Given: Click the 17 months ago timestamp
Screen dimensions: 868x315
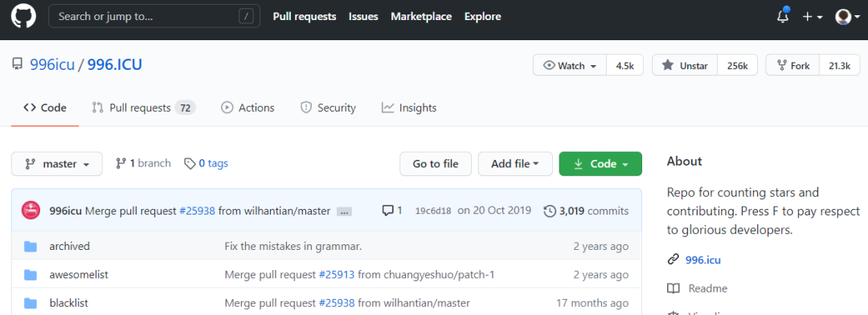Looking at the screenshot, I should click(x=592, y=304).
